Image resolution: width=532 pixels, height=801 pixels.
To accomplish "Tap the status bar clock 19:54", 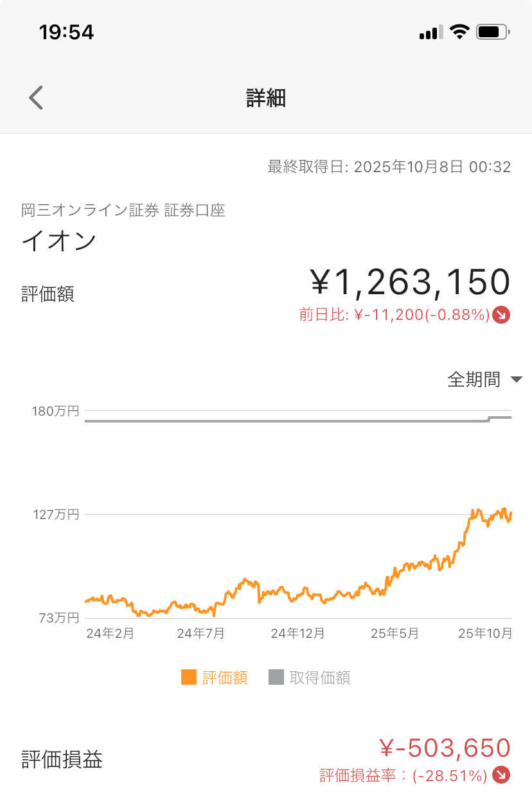I will tap(66, 32).
